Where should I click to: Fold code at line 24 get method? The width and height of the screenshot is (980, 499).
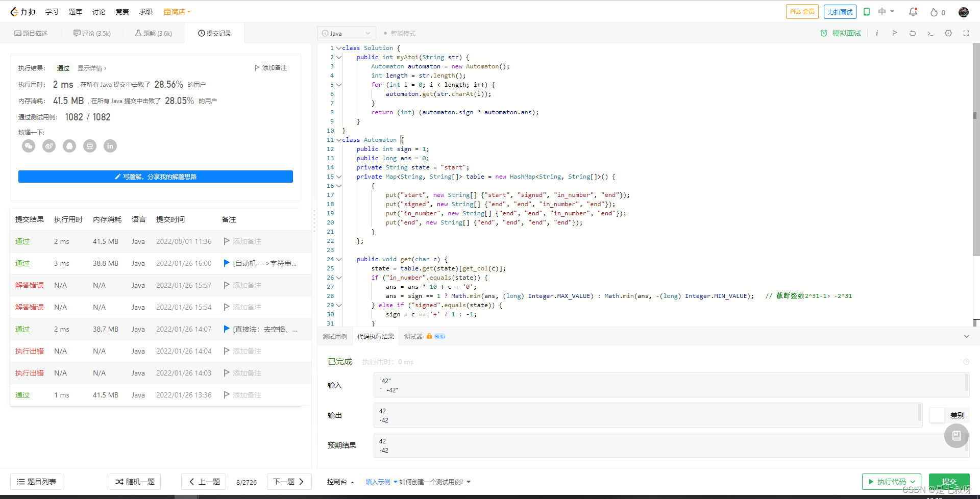pos(339,259)
